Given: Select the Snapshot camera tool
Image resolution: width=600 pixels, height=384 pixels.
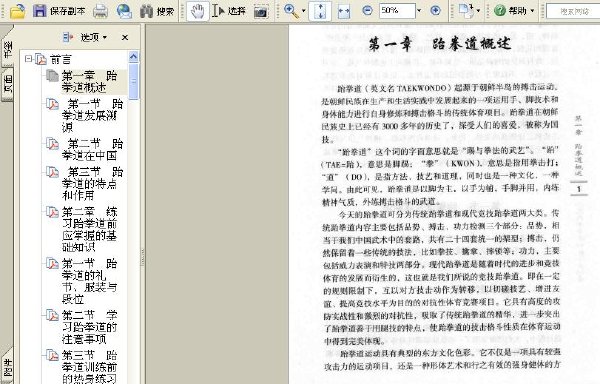Looking at the screenshot, I should coord(261,11).
